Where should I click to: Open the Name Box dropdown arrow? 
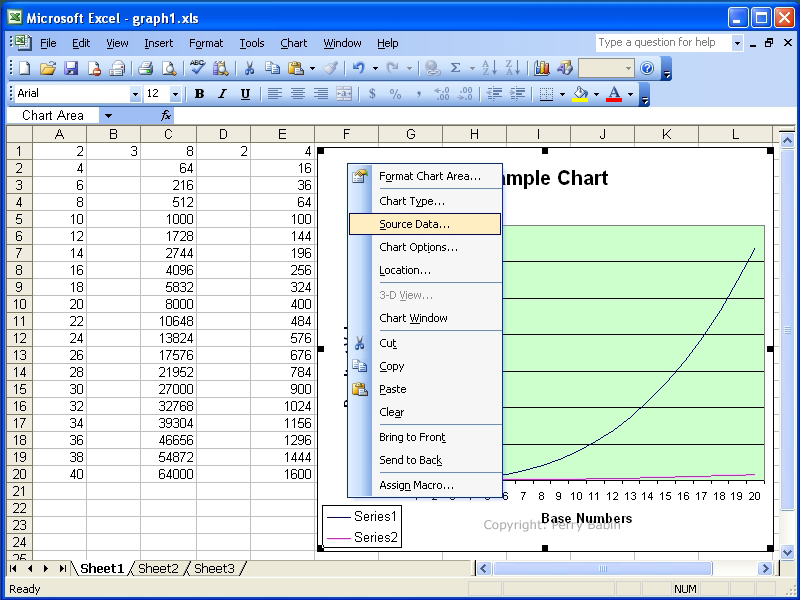pyautogui.click(x=108, y=116)
